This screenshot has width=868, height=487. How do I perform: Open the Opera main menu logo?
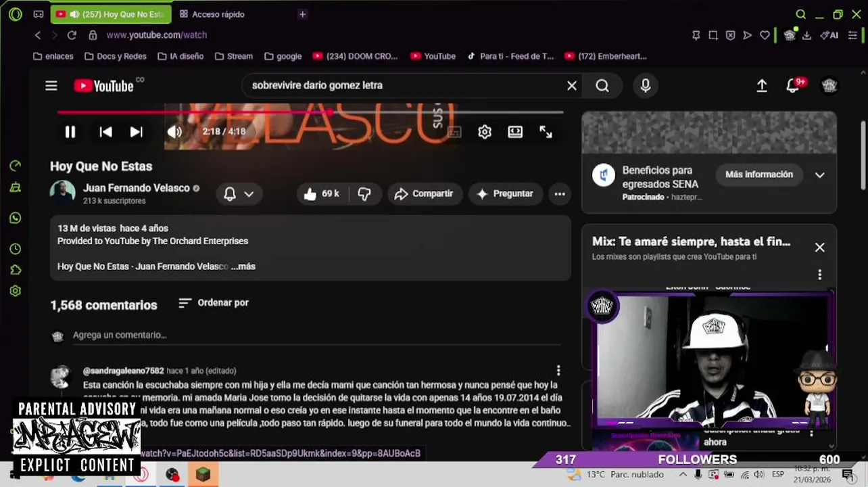[15, 14]
